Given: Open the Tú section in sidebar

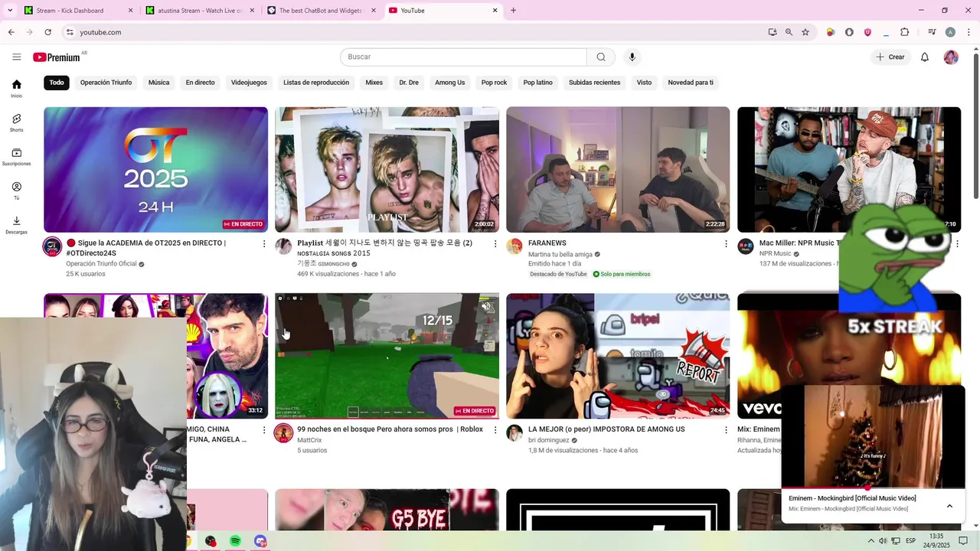Looking at the screenshot, I should pyautogui.click(x=16, y=191).
